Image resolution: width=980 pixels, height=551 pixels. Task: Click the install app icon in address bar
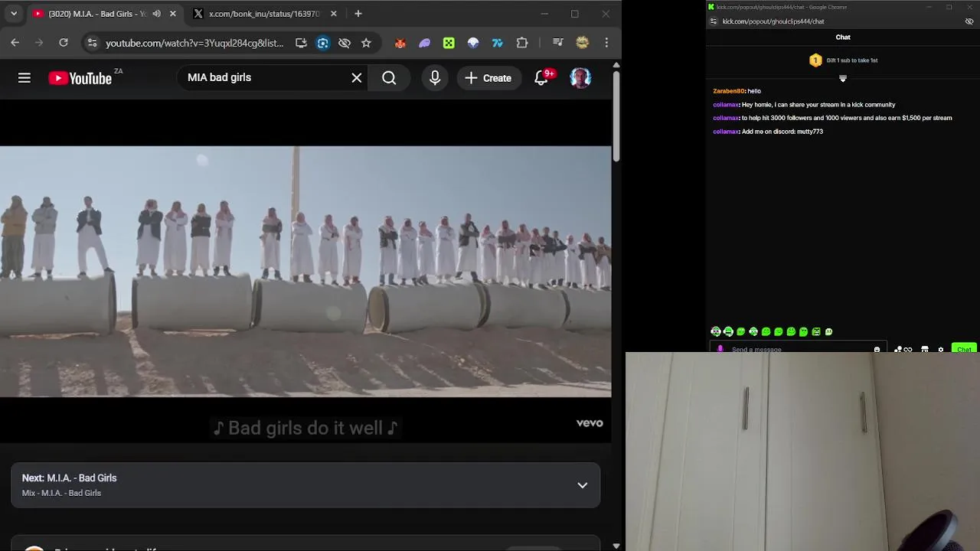pos(301,43)
